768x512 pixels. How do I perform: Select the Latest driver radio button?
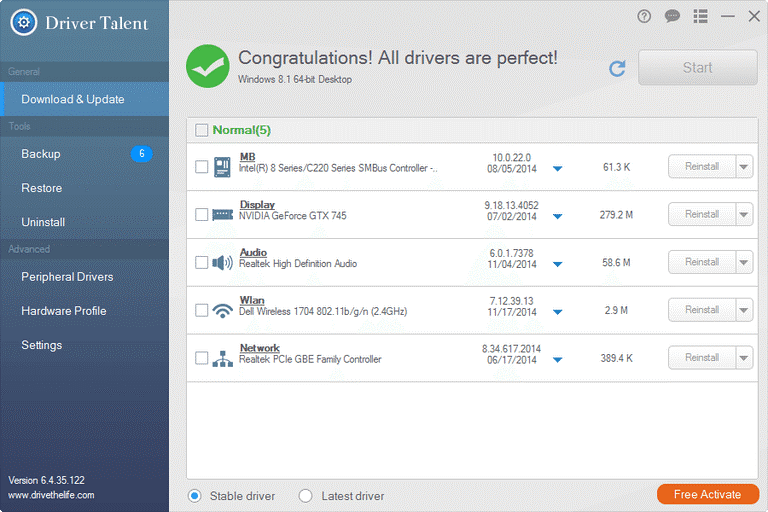pos(305,496)
